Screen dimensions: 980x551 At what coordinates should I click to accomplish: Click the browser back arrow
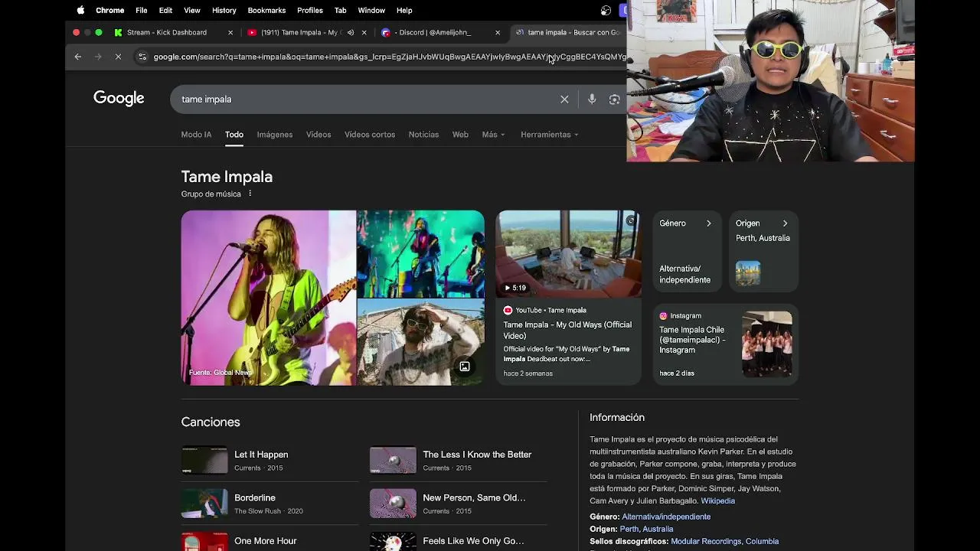point(77,57)
